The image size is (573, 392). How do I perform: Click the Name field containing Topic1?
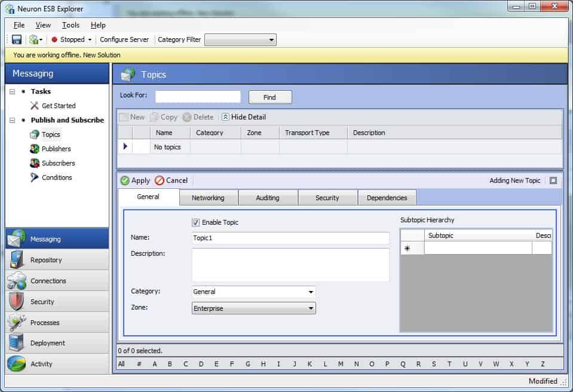(x=290, y=238)
